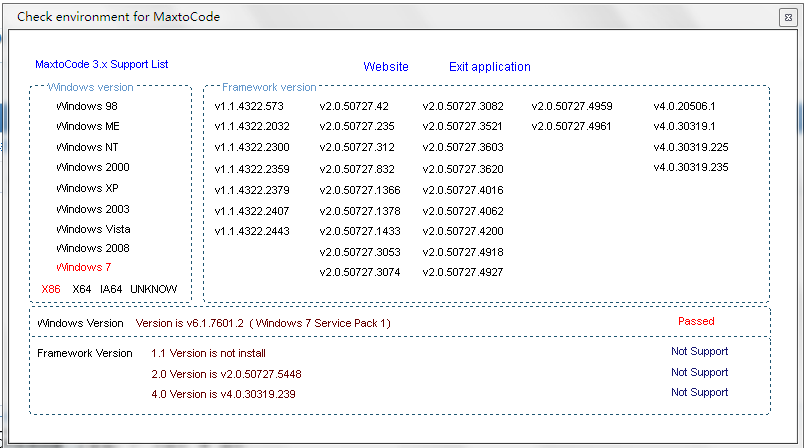Click framework version v1.1.4322.573
Screen dimensions: 804x448
click(249, 106)
